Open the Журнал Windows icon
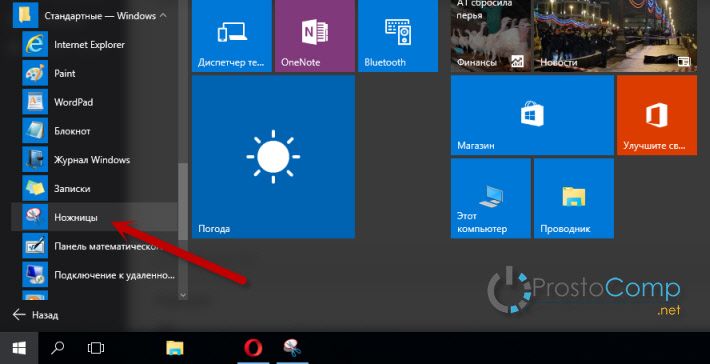This screenshot has height=364, width=710. 35,160
